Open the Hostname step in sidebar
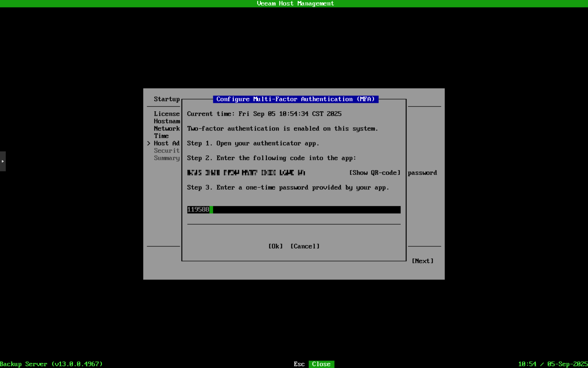This screenshot has width=588, height=368. pos(167,121)
